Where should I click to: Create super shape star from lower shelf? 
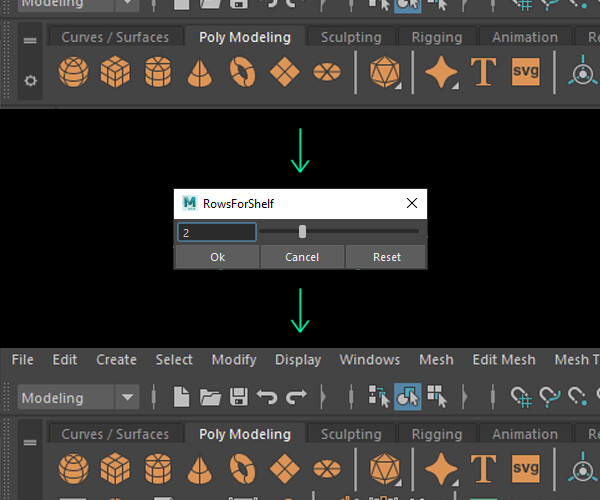tap(441, 469)
